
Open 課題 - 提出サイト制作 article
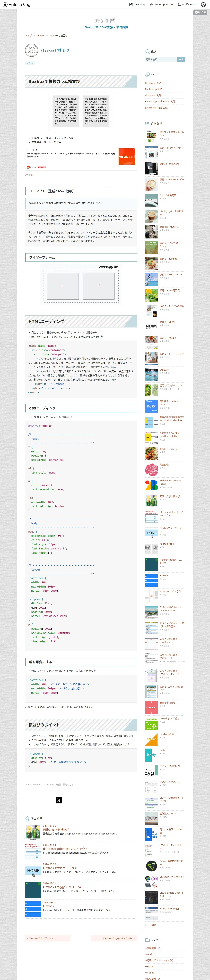171,148
